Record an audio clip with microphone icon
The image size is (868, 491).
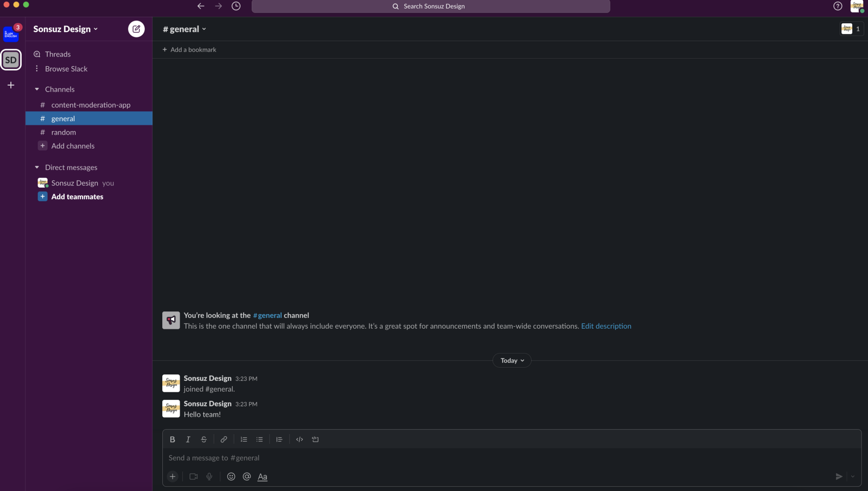209,476
